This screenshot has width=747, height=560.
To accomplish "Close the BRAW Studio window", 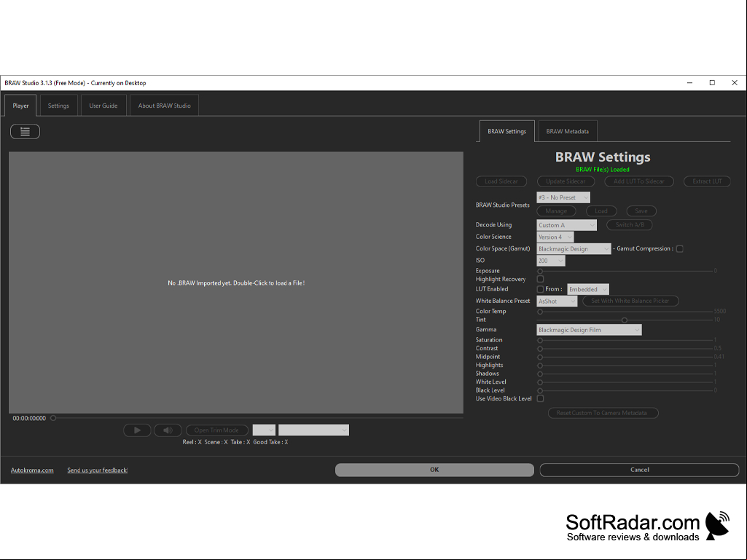I will 735,83.
